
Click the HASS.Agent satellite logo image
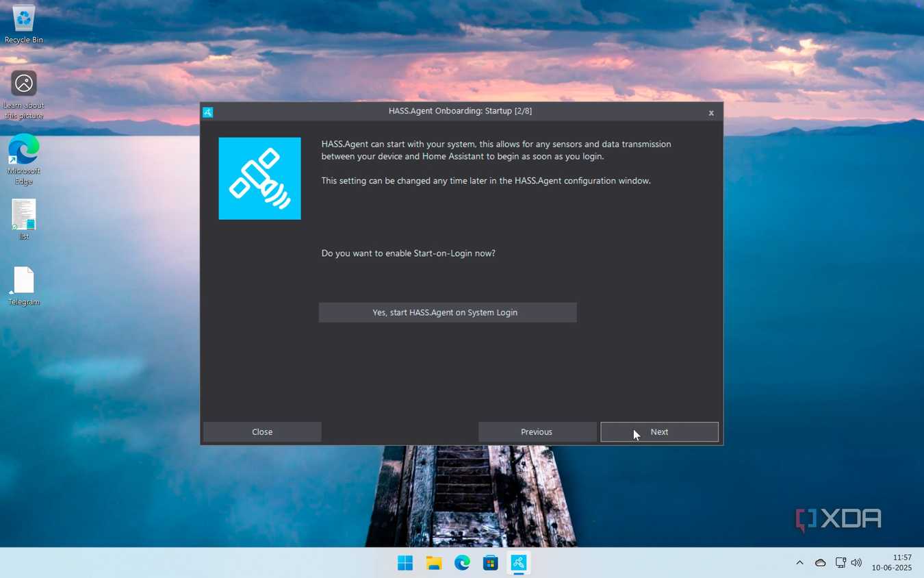(x=259, y=178)
